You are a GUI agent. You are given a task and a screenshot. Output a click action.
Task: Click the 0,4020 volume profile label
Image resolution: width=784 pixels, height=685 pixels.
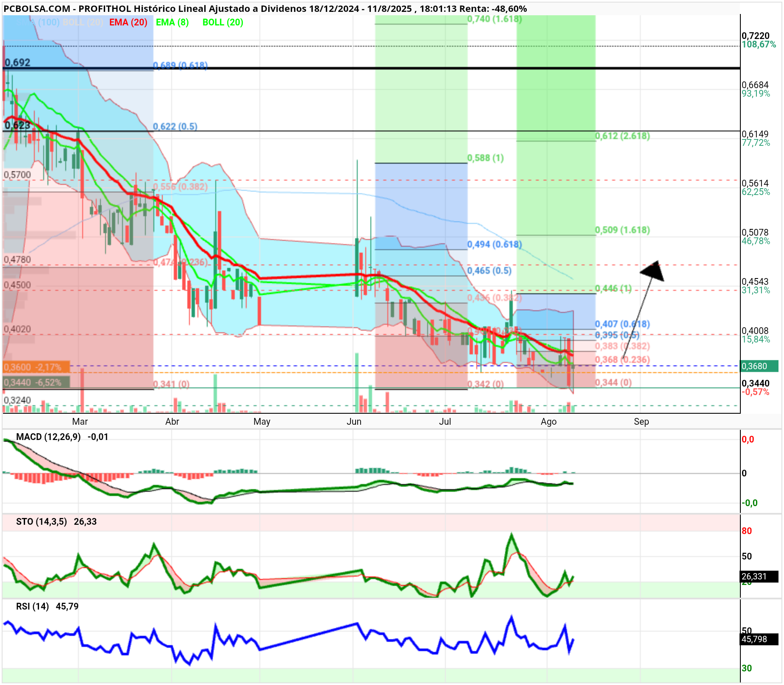pyautogui.click(x=17, y=329)
